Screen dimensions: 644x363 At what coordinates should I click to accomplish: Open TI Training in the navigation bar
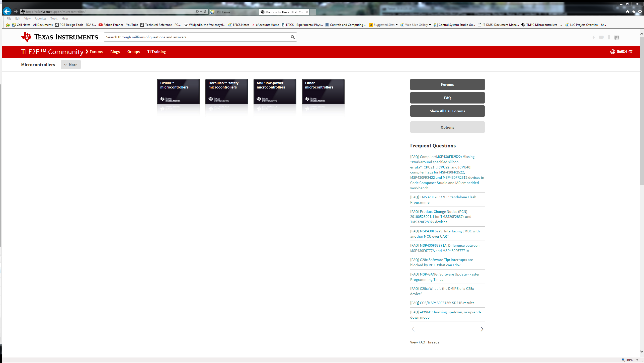coord(156,52)
